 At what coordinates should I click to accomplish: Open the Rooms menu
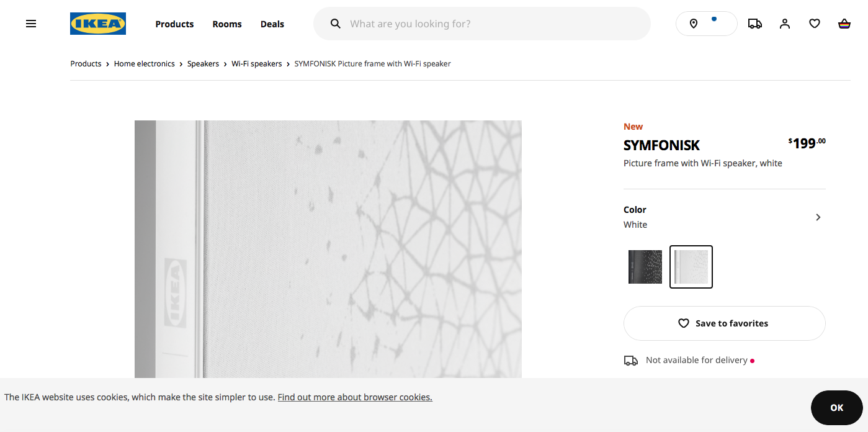[227, 24]
